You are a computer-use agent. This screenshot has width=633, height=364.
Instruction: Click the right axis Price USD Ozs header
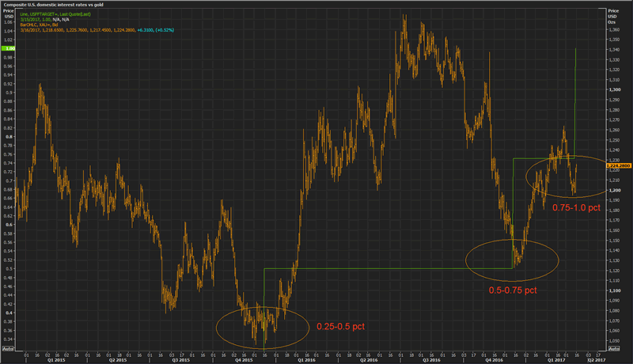click(612, 16)
